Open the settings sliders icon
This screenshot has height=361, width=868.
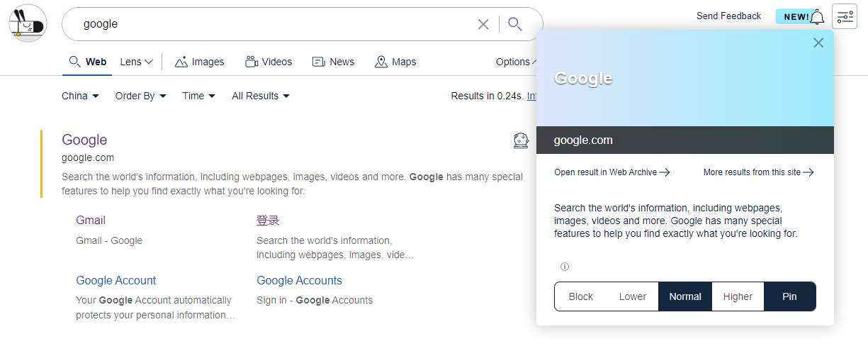844,17
